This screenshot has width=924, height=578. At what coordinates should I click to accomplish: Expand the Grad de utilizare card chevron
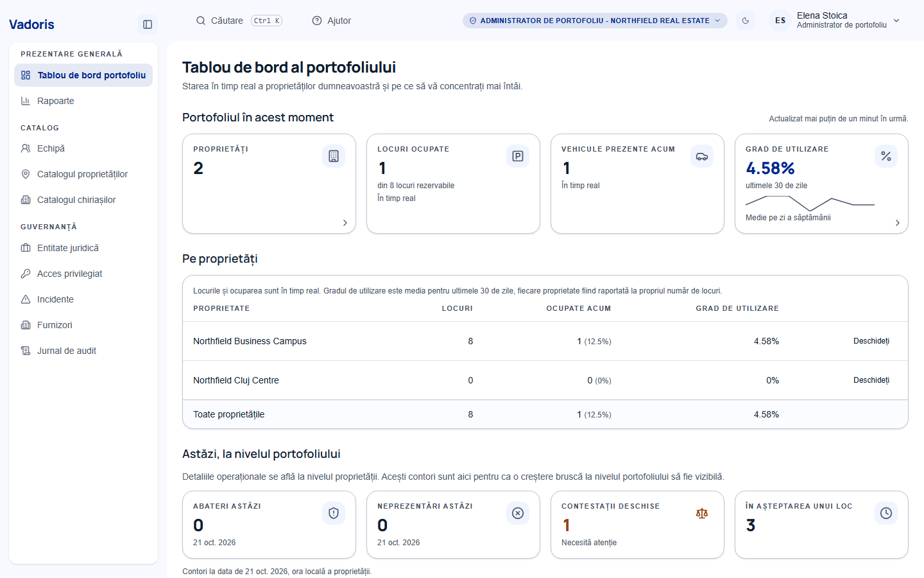pos(898,223)
